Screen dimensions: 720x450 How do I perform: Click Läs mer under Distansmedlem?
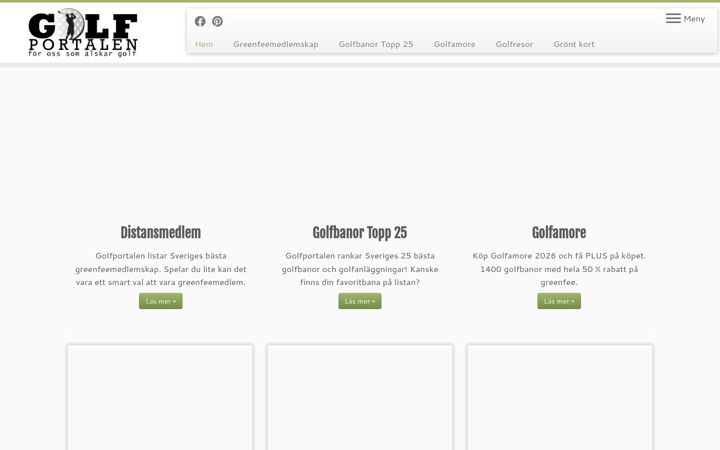(x=161, y=301)
